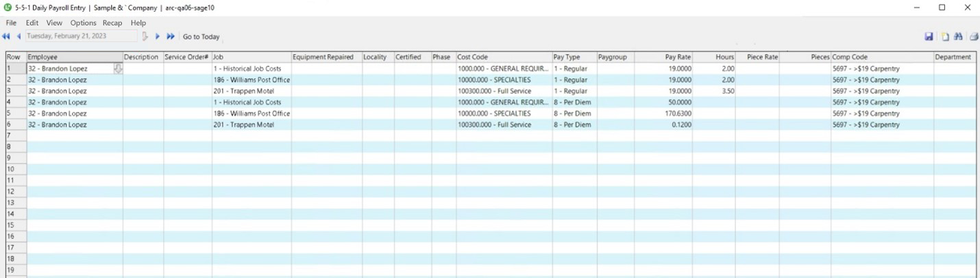Click the Pieces column header
The height and width of the screenshot is (278, 980).
point(805,57)
